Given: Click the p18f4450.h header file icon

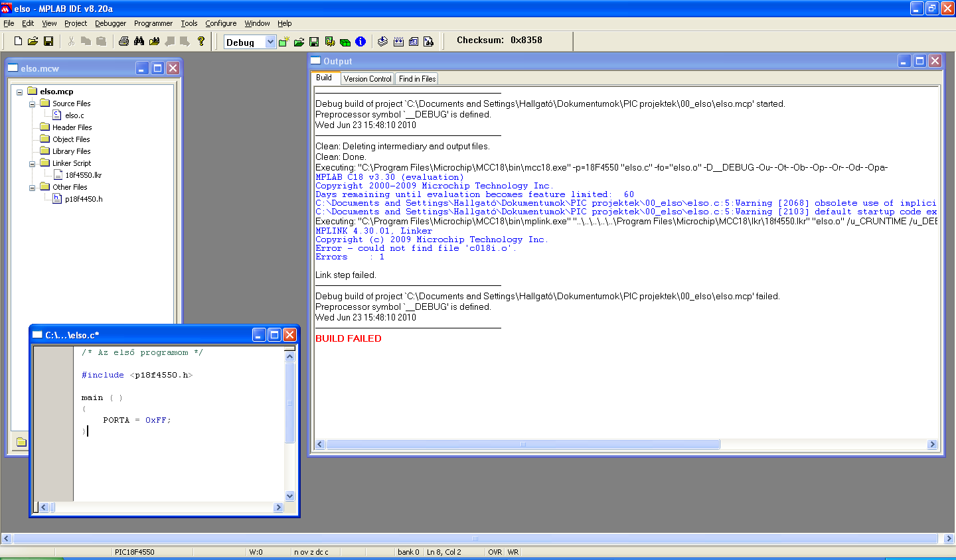Looking at the screenshot, I should click(x=57, y=198).
